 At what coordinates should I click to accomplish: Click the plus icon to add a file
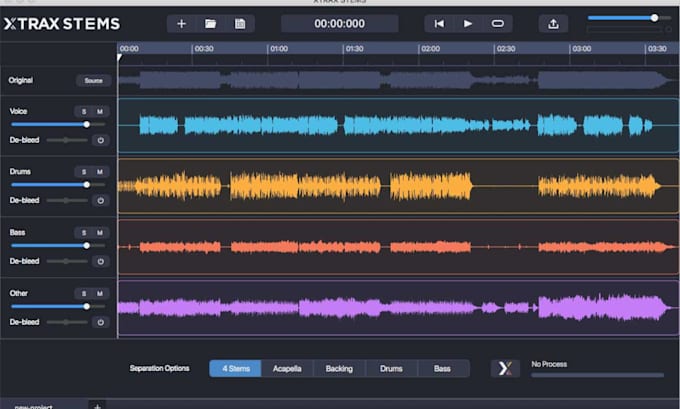pyautogui.click(x=181, y=24)
